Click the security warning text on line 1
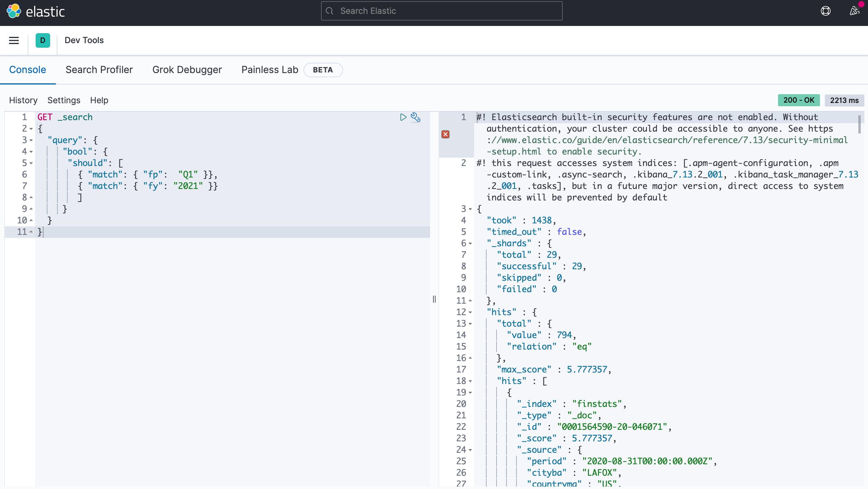Viewport: 868px width, 489px height. (662, 134)
